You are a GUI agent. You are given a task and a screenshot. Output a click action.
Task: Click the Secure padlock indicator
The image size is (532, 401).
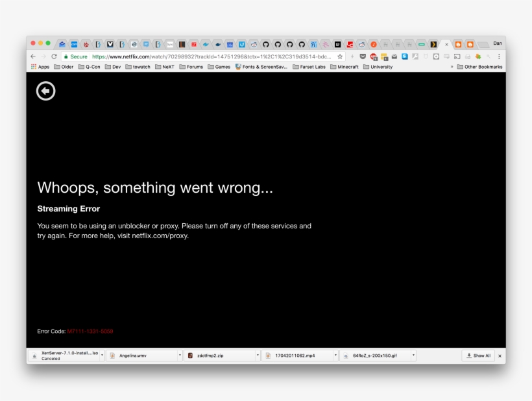(x=76, y=56)
